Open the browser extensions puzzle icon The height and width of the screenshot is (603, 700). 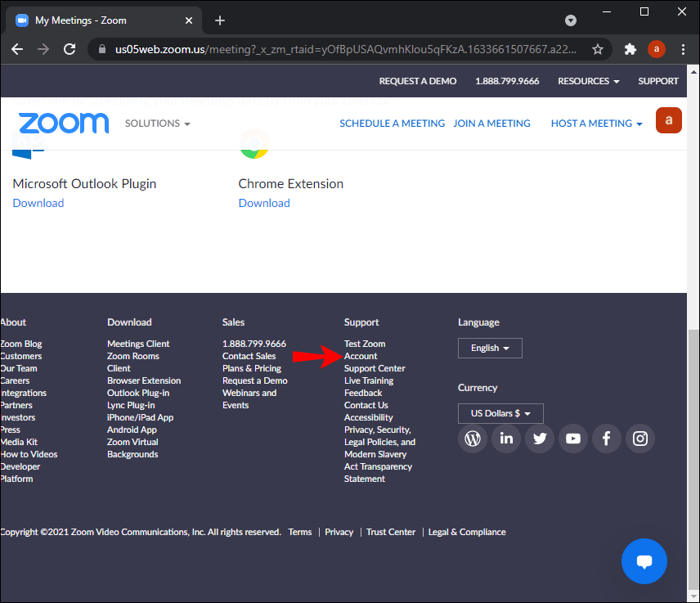point(630,49)
